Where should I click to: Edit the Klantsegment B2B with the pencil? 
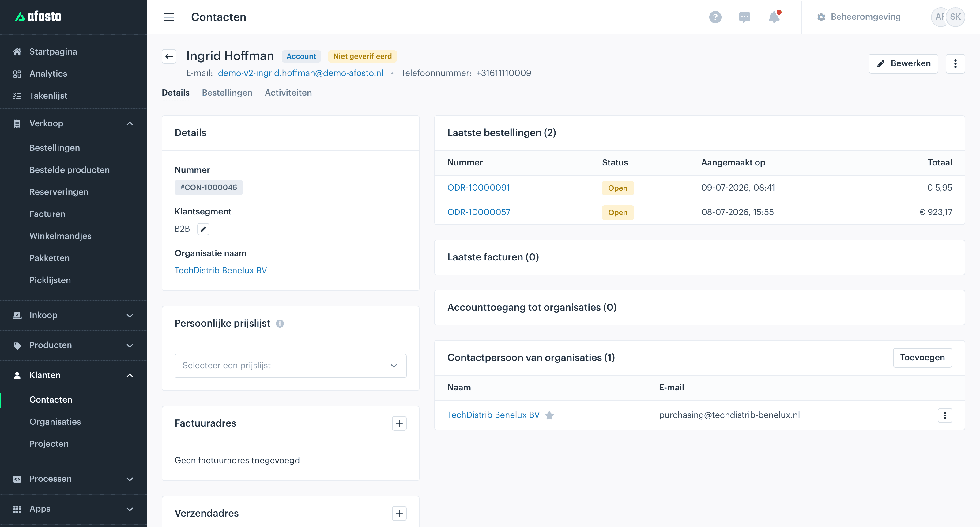click(x=203, y=229)
